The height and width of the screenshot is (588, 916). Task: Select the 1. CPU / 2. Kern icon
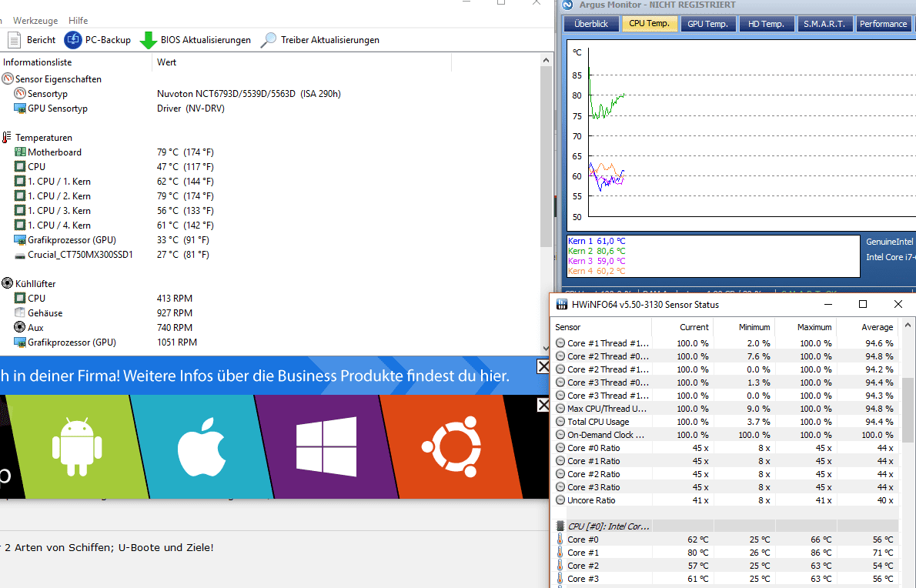pyautogui.click(x=20, y=195)
